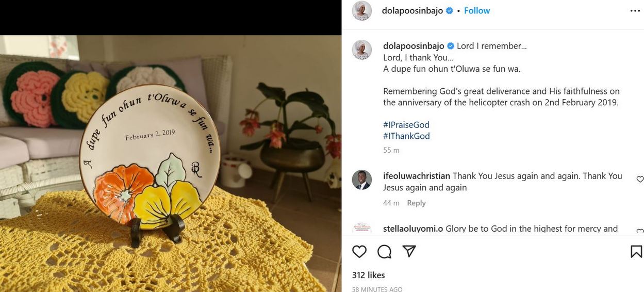Reply to ifeoluwachristian's comment
This screenshot has height=292, width=644.
416,203
